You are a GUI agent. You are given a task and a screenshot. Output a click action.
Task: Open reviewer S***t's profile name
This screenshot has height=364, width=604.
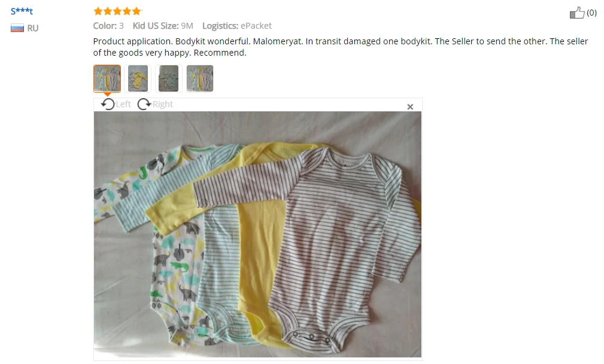point(22,11)
